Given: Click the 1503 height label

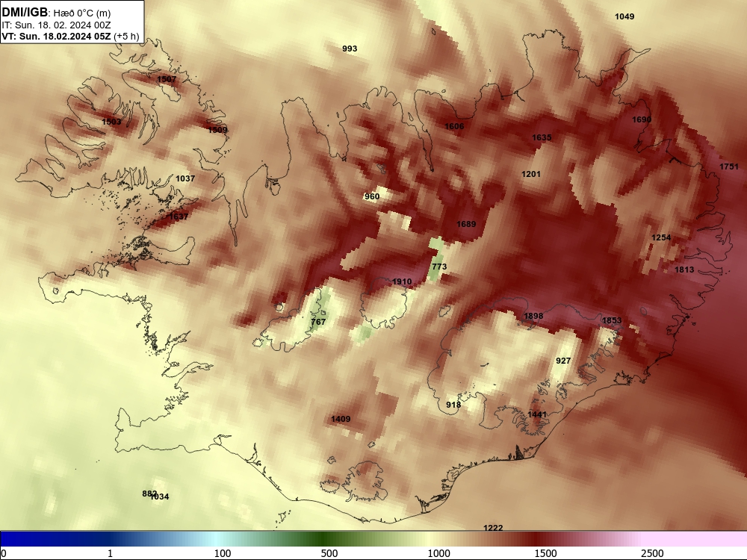Looking at the screenshot, I should 111,122.
